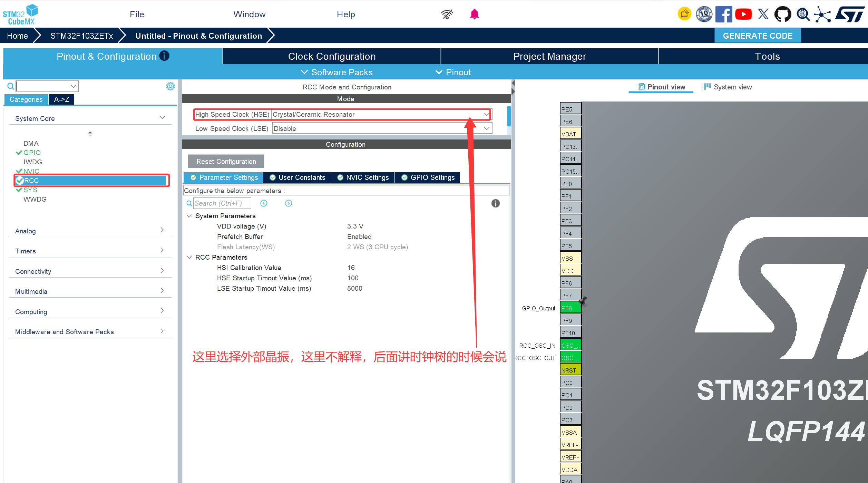868x483 pixels.
Task: Check the network connection status icon
Action: pyautogui.click(x=447, y=14)
